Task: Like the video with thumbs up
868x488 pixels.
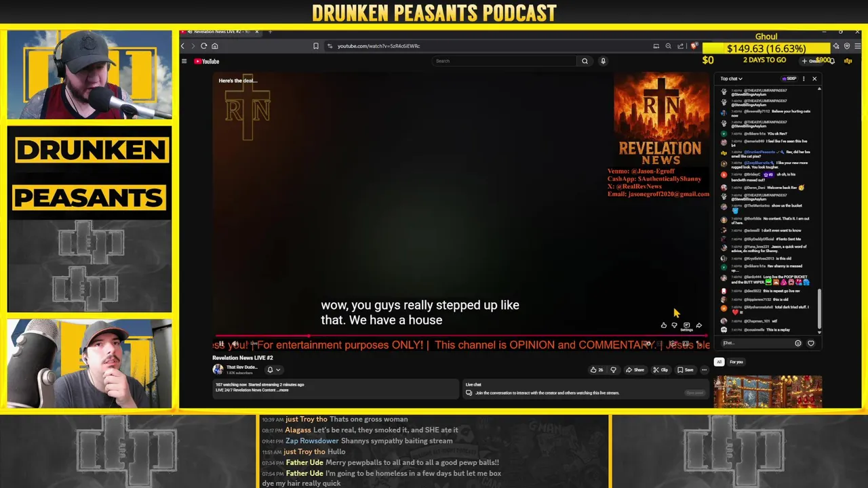Action: [x=596, y=370]
